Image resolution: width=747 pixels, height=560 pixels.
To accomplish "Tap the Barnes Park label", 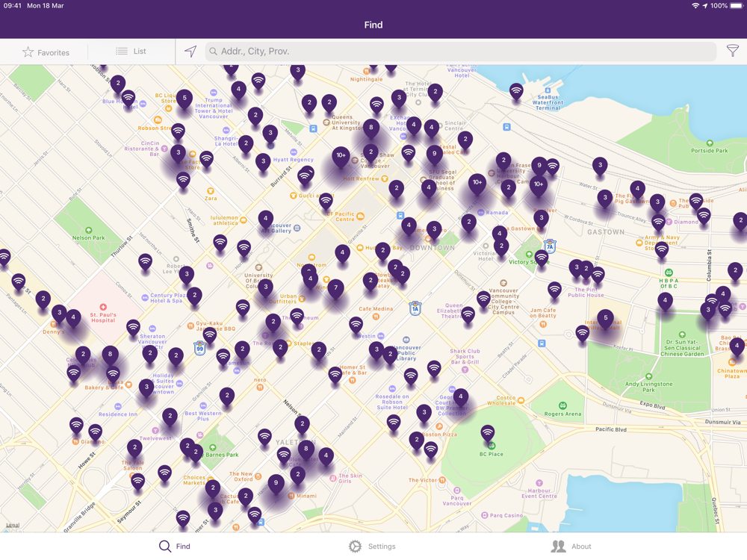I will point(222,455).
